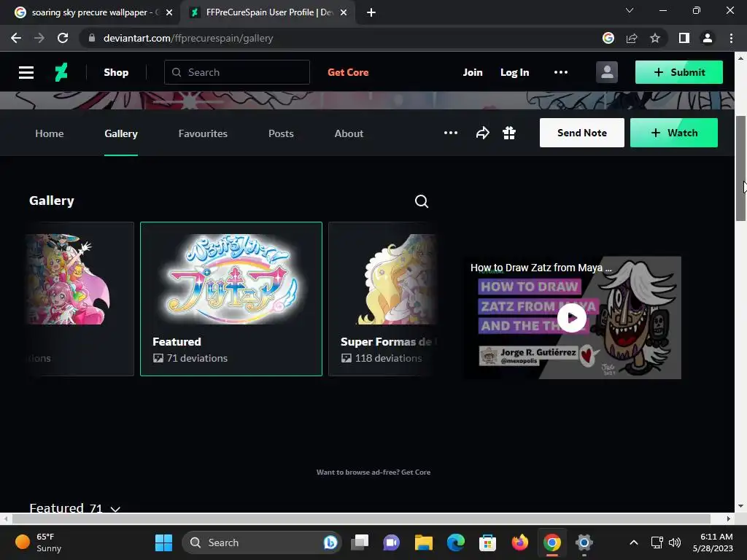Click the taskbar Search box

[262, 542]
